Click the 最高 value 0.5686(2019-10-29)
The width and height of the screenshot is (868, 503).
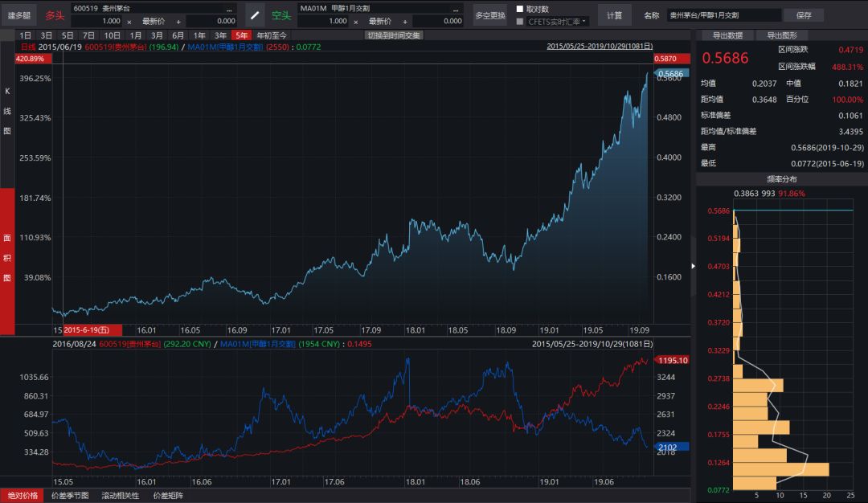click(x=827, y=148)
